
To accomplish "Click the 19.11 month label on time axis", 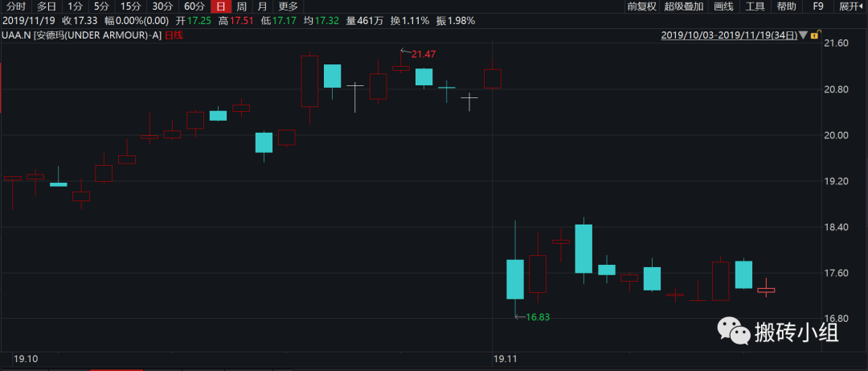I will tap(504, 360).
